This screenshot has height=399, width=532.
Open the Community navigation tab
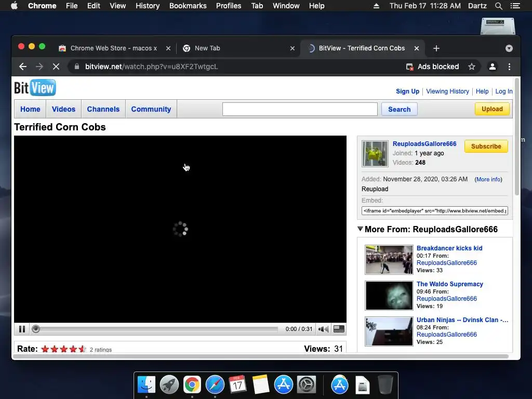[151, 109]
